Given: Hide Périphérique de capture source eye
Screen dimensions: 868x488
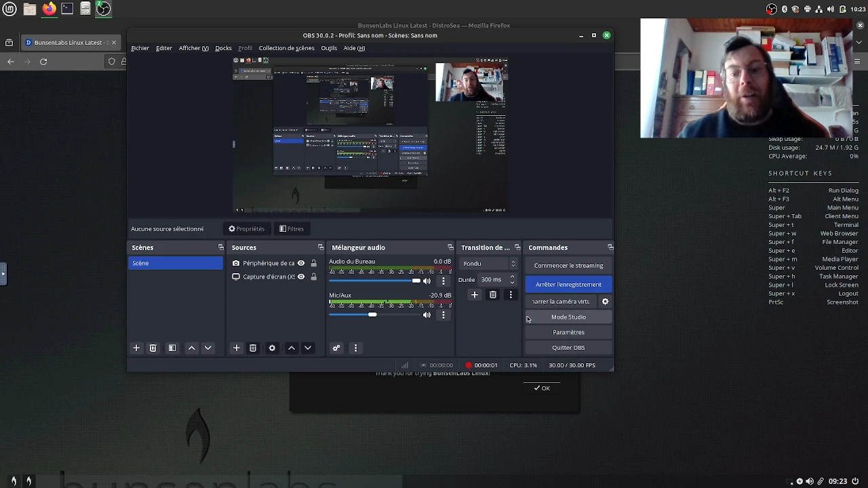Looking at the screenshot, I should 301,263.
